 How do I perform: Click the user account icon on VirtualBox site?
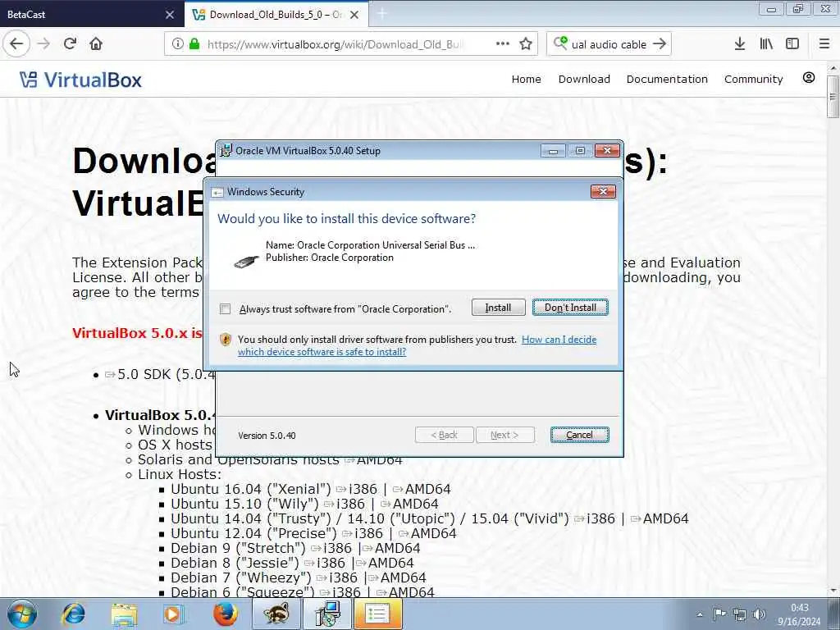pyautogui.click(x=808, y=78)
